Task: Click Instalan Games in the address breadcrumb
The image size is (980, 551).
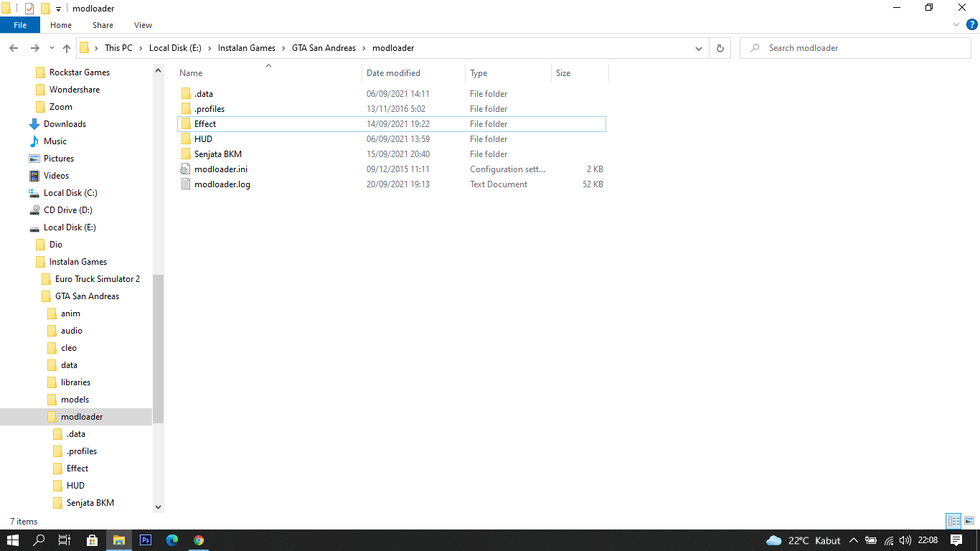Action: pyautogui.click(x=247, y=48)
